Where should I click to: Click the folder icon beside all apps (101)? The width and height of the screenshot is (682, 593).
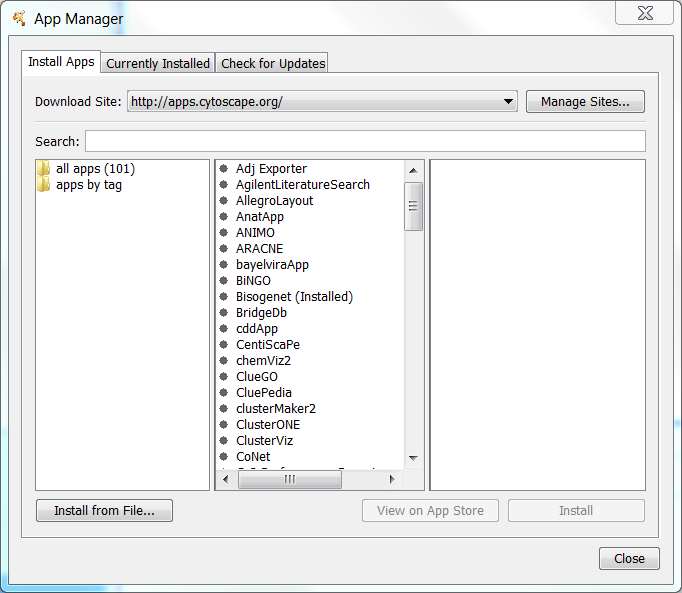[44, 169]
